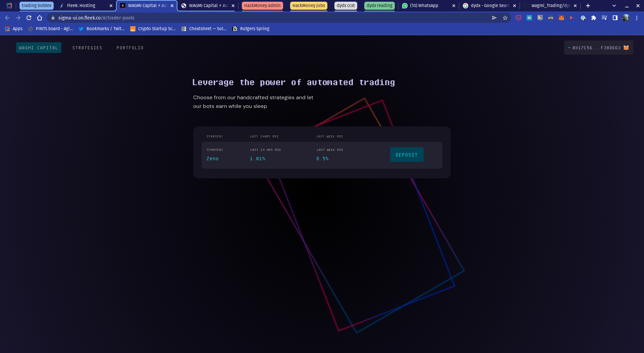
Task: Close the WhatsApp tab
Action: coord(454,6)
